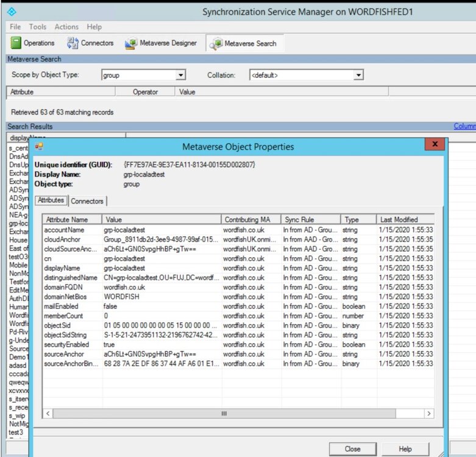Switch to the Connectors tab in dialog
Image resolution: width=476 pixels, height=457 pixels.
tap(87, 201)
